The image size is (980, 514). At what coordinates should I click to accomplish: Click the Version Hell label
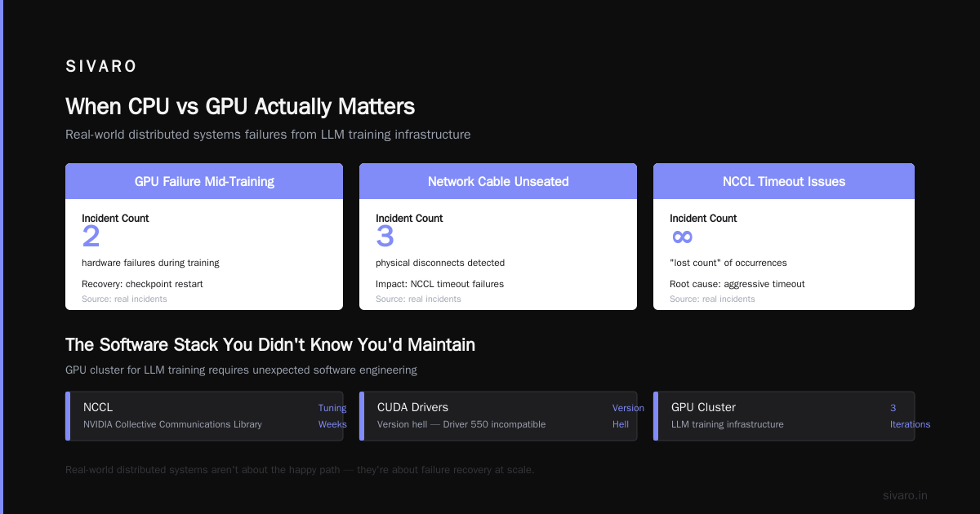(x=628, y=416)
